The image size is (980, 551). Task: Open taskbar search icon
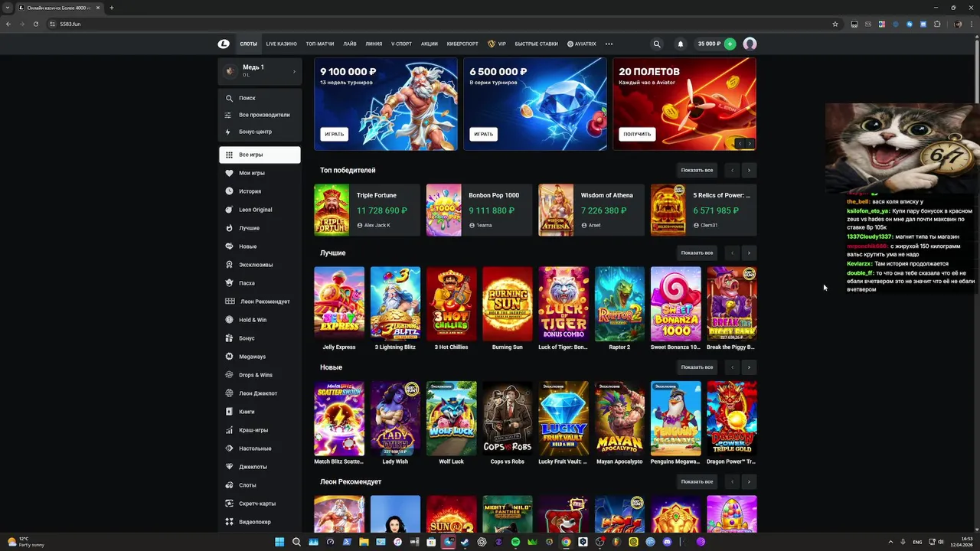pos(296,542)
